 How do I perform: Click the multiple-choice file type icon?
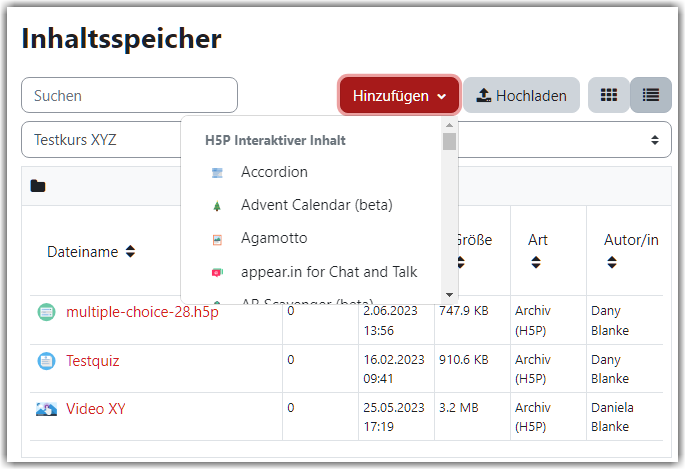[x=46, y=312]
